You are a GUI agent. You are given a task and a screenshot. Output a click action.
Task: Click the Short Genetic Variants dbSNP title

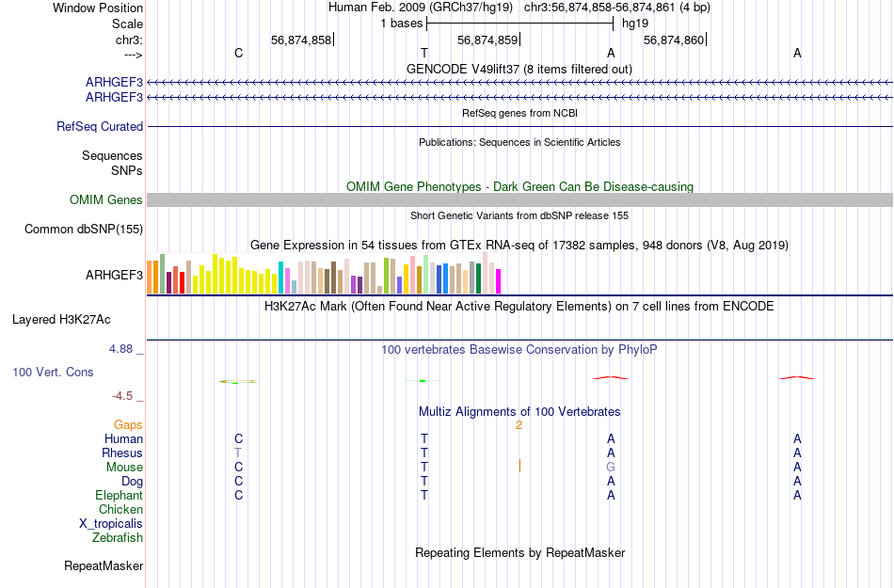click(x=519, y=215)
